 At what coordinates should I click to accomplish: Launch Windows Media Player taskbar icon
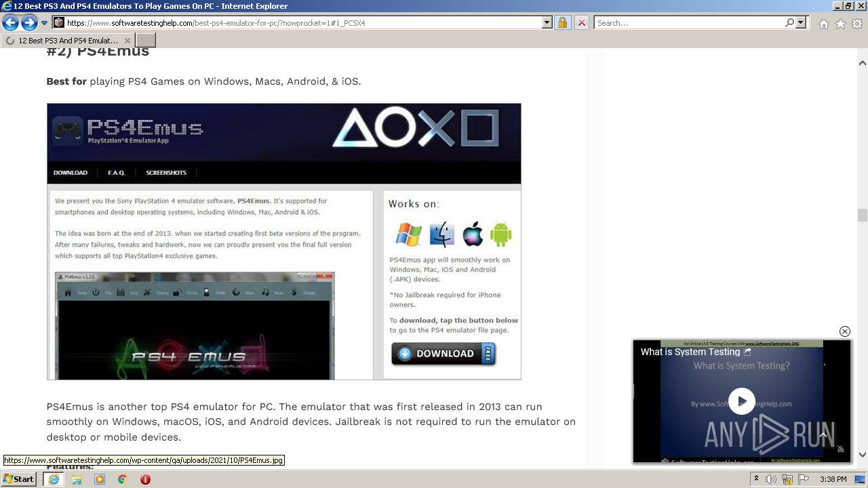tap(100, 479)
